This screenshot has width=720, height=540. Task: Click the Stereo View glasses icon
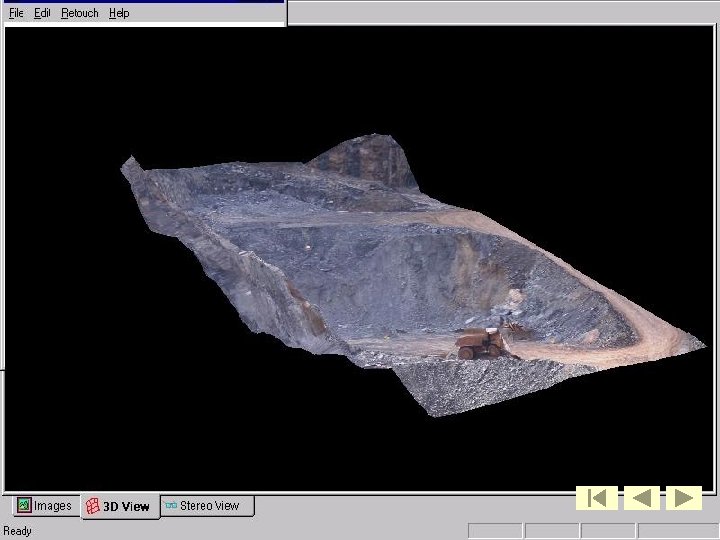[170, 506]
